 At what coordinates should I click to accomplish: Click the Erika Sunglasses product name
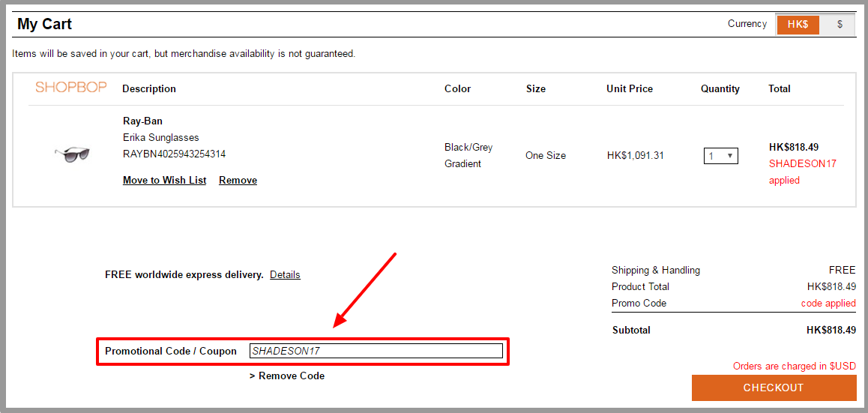pos(160,137)
